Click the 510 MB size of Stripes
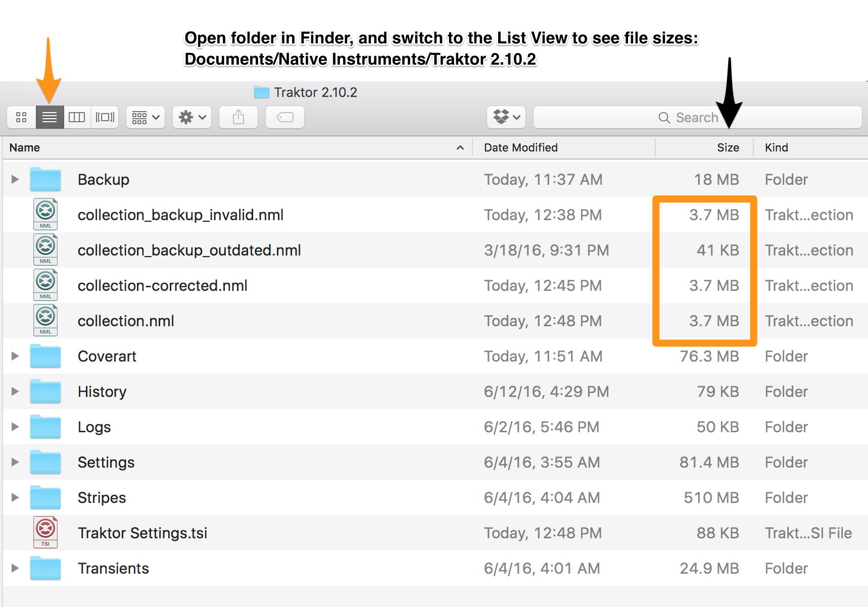 point(711,498)
